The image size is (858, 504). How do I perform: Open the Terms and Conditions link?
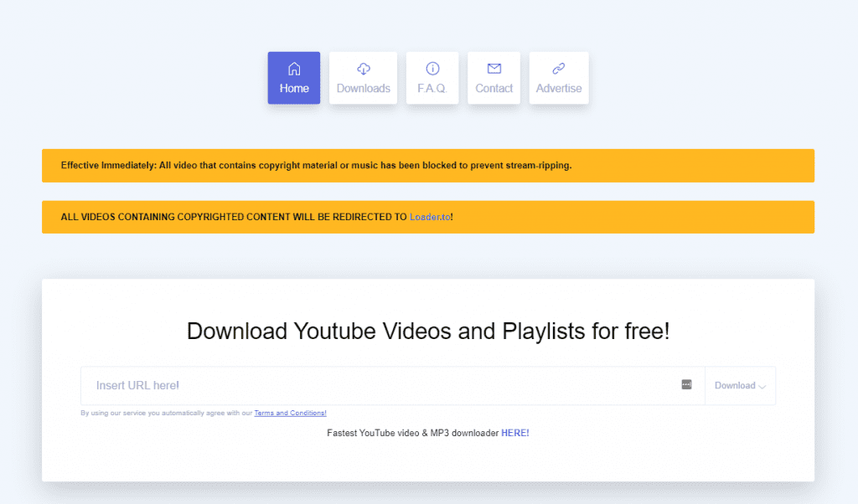[x=290, y=413]
